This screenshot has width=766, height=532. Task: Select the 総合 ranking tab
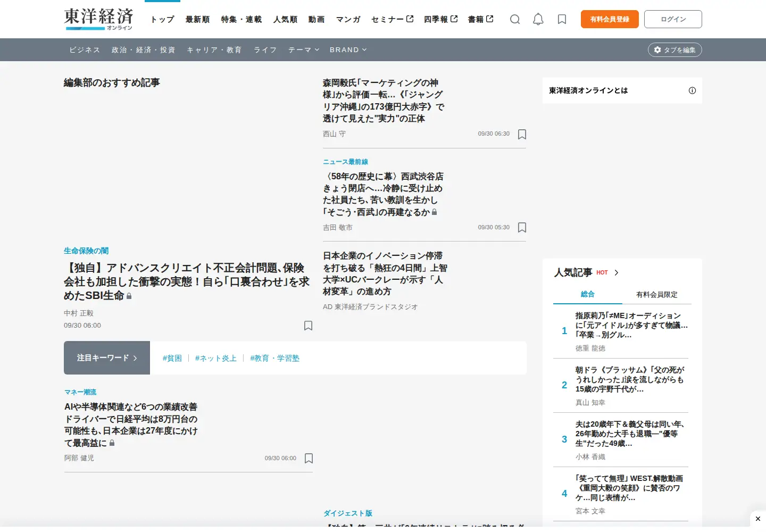pos(588,294)
